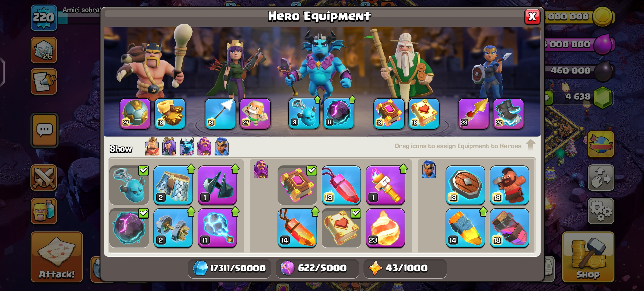The image size is (644, 291).
Task: Select the Giant Arrow in Archer Queen slot
Action: pos(220,114)
